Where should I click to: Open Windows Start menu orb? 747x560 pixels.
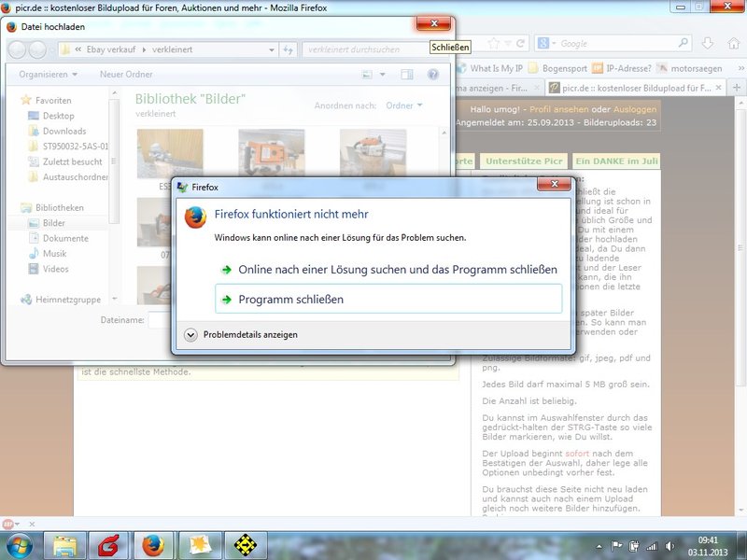click(19, 546)
